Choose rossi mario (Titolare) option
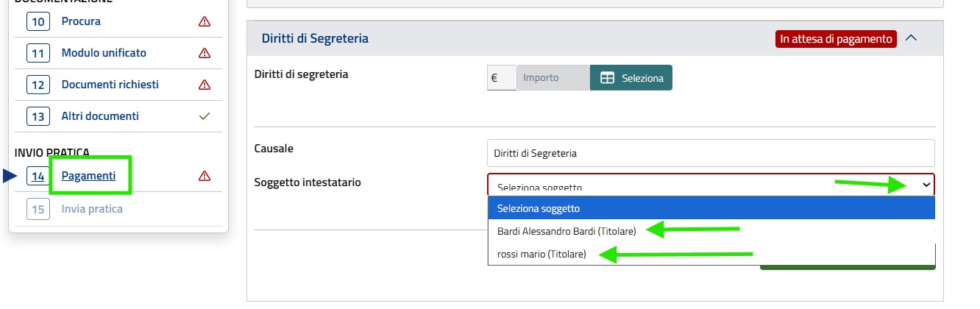 click(x=541, y=254)
